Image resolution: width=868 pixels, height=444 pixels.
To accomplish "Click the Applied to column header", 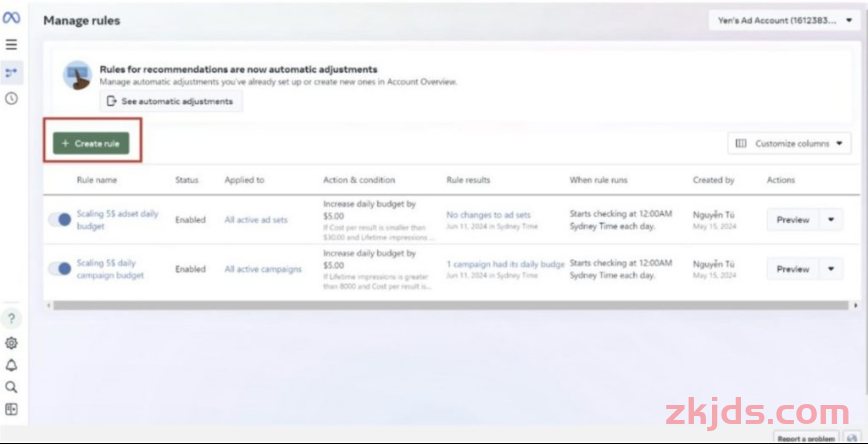I will pos(244,180).
